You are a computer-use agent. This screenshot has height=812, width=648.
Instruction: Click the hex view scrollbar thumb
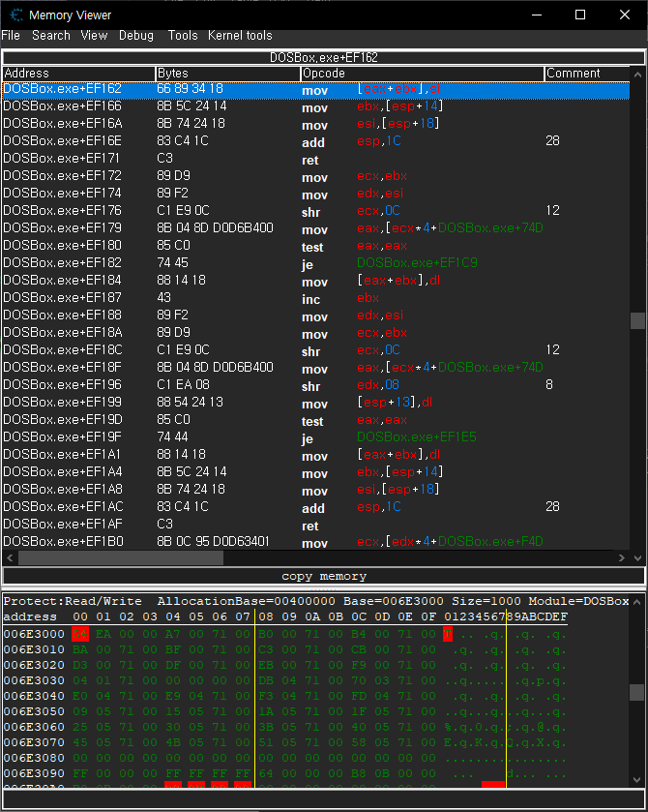click(x=637, y=692)
